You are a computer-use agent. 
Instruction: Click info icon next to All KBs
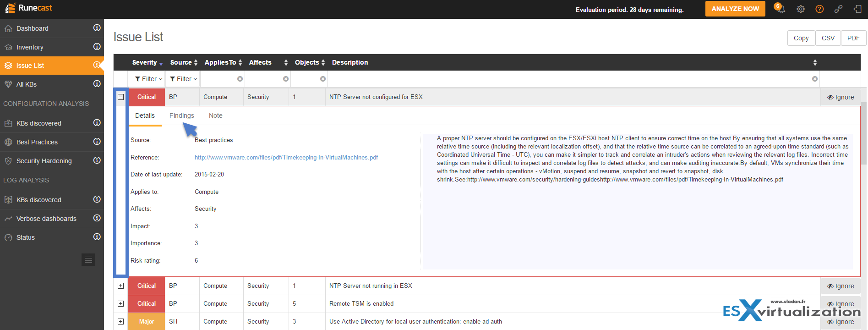click(97, 84)
